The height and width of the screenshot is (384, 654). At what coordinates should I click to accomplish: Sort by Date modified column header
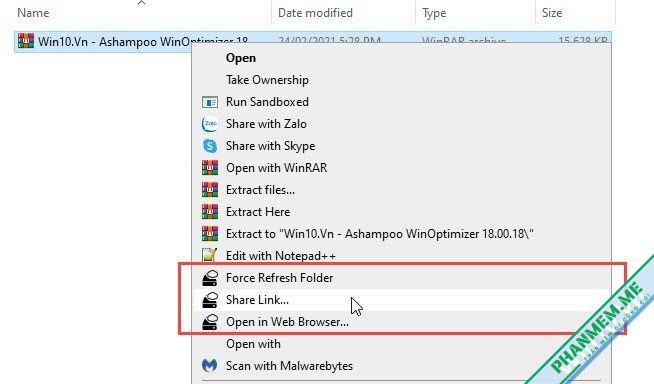click(x=315, y=13)
